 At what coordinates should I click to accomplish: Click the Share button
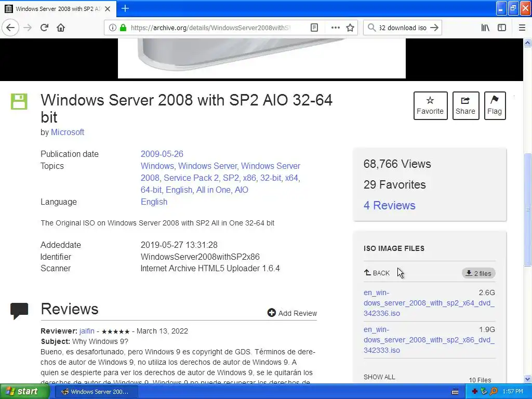[x=465, y=105]
